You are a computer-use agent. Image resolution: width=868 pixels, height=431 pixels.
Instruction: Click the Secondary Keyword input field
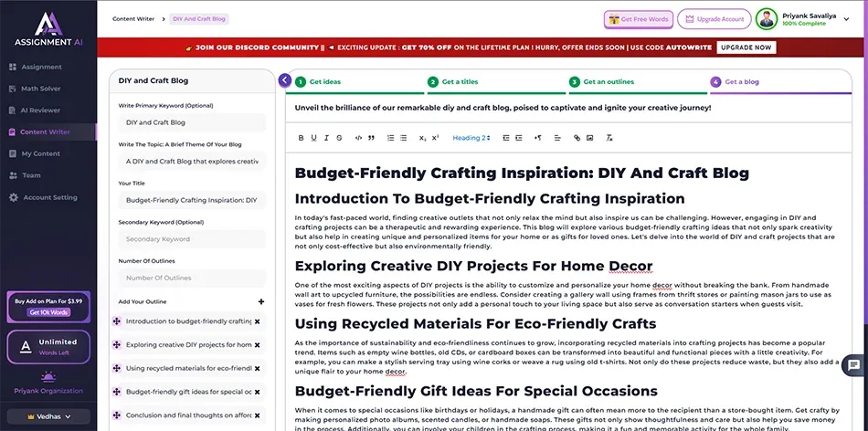[191, 239]
